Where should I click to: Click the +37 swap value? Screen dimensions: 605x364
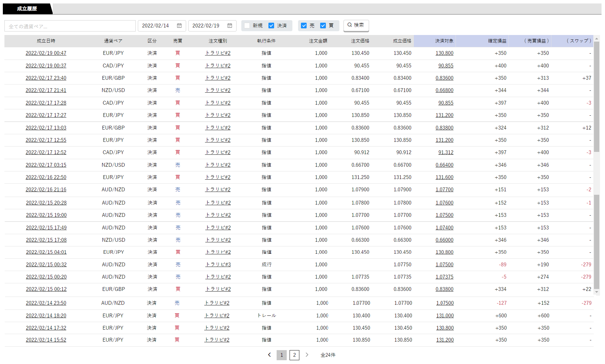[x=587, y=78]
